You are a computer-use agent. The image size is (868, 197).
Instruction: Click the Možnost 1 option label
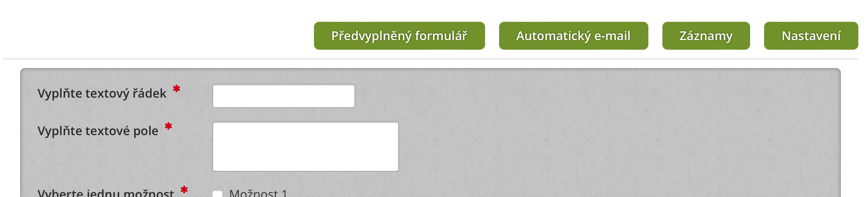click(x=258, y=193)
